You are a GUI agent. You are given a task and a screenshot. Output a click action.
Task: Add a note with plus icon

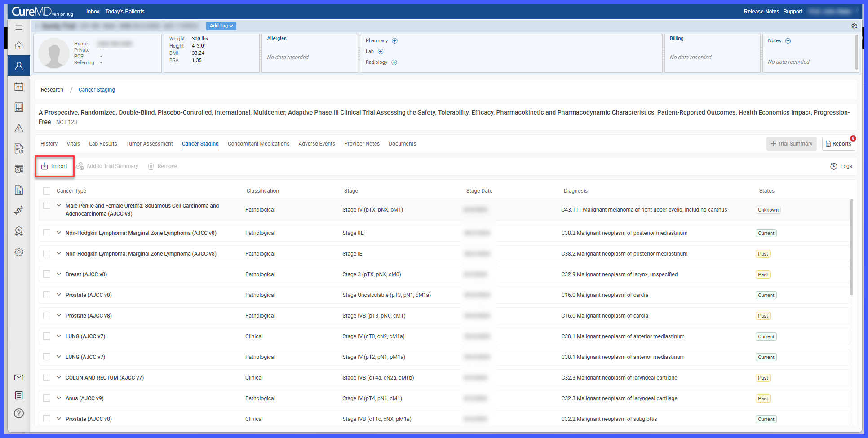(x=788, y=41)
